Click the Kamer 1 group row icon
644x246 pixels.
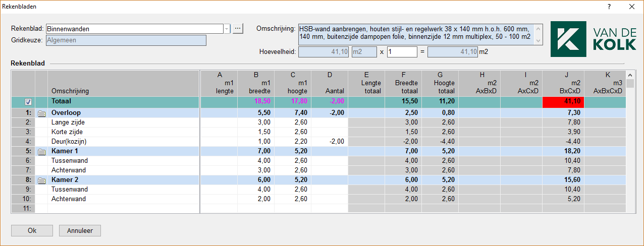(x=41, y=151)
